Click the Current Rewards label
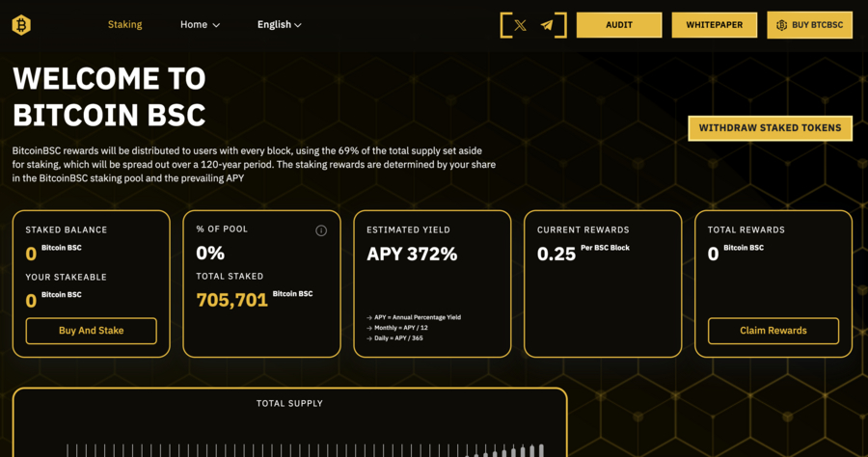Screen dimensions: 868x457 [583, 229]
